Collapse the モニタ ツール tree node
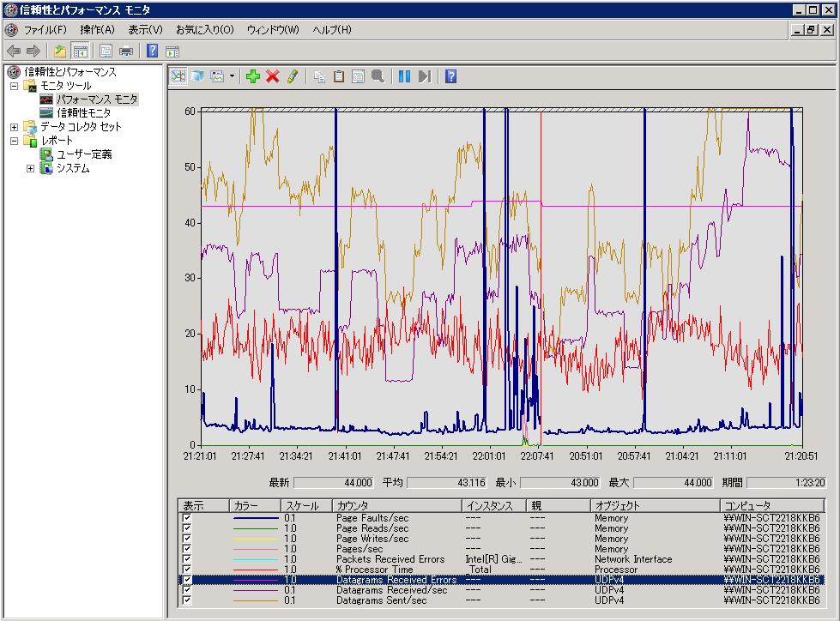 pyautogui.click(x=14, y=86)
